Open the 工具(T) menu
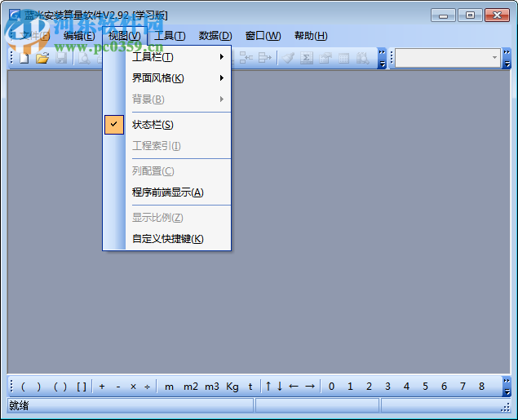The width and height of the screenshot is (518, 420). [x=170, y=36]
